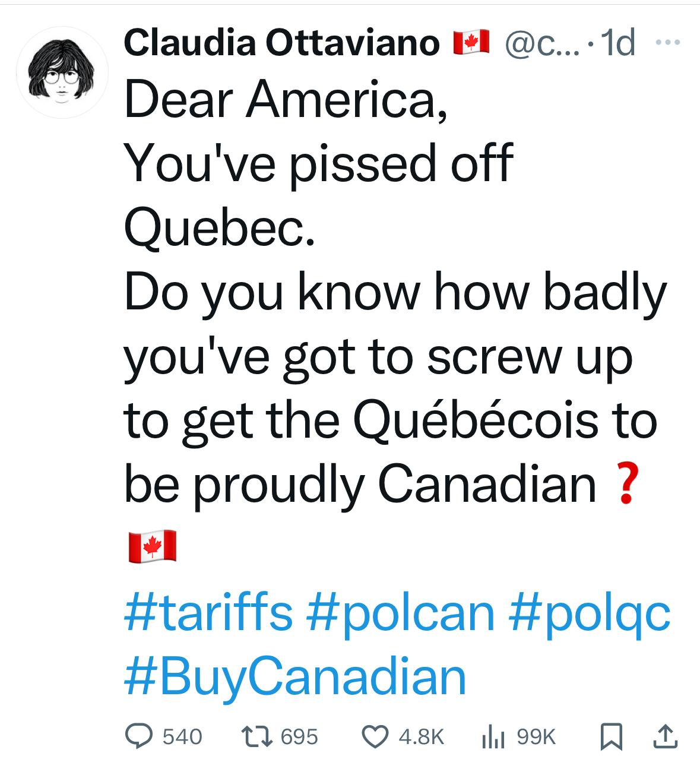Like the post with the heart icon
The image size is (700, 772).
click(375, 737)
